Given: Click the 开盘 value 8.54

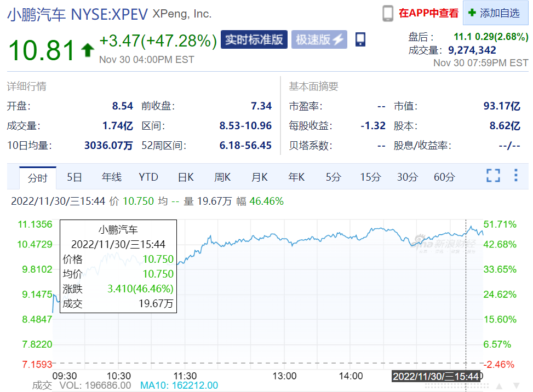Looking at the screenshot, I should 122,106.
